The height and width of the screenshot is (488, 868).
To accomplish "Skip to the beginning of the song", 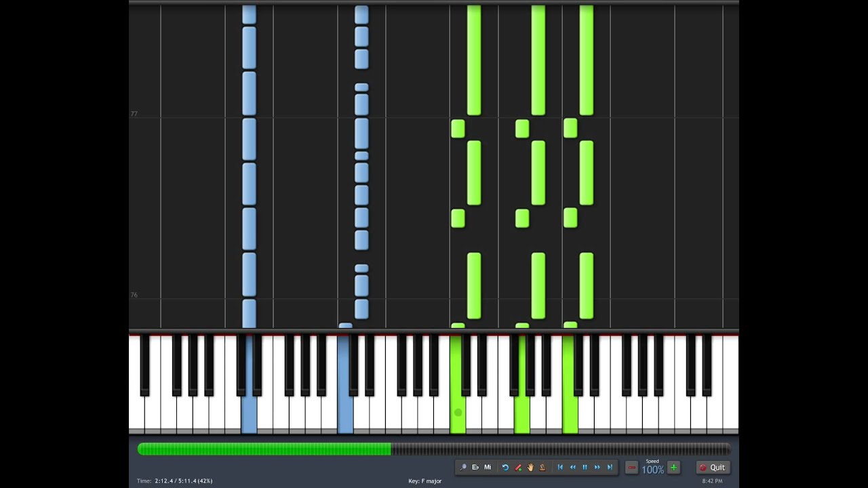I will (x=560, y=467).
